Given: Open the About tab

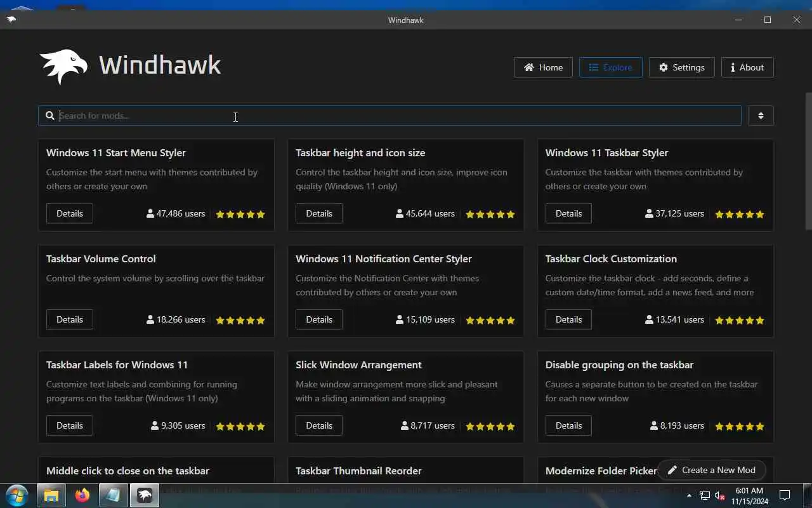Looking at the screenshot, I should [747, 67].
